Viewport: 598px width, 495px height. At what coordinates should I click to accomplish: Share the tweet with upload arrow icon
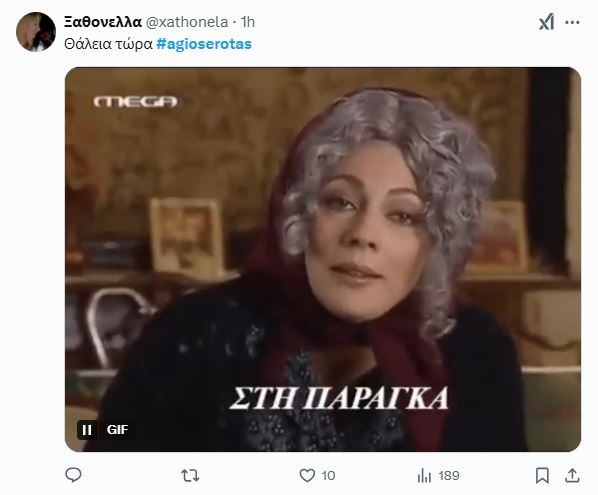pyautogui.click(x=572, y=476)
